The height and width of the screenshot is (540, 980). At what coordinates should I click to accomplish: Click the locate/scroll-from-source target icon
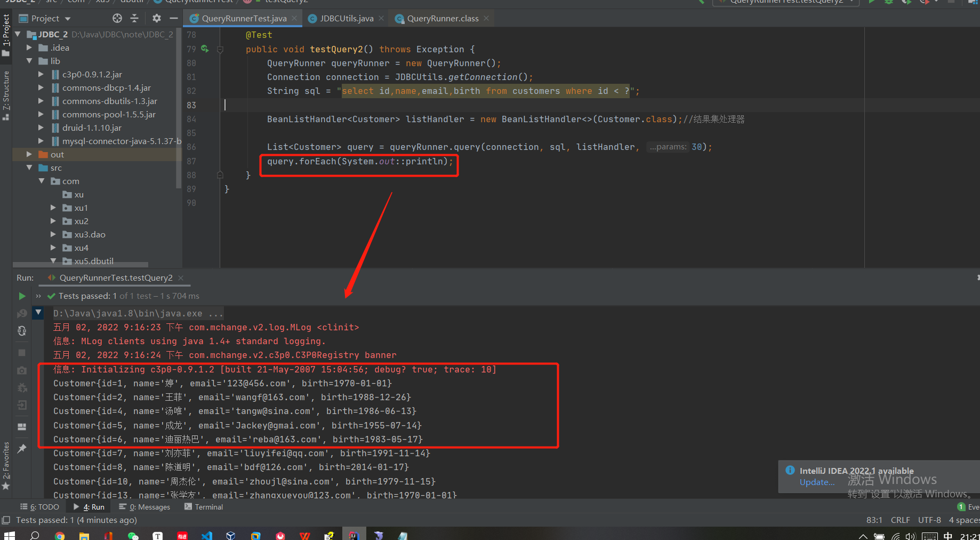(x=117, y=18)
